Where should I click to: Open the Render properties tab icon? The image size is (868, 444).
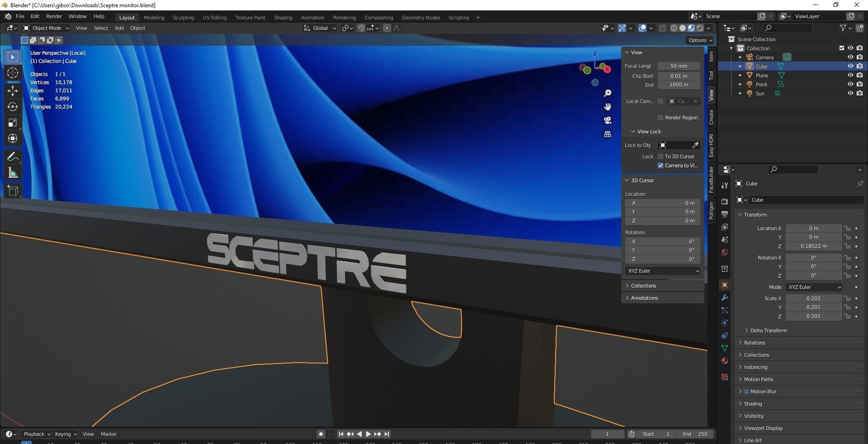coord(725,201)
